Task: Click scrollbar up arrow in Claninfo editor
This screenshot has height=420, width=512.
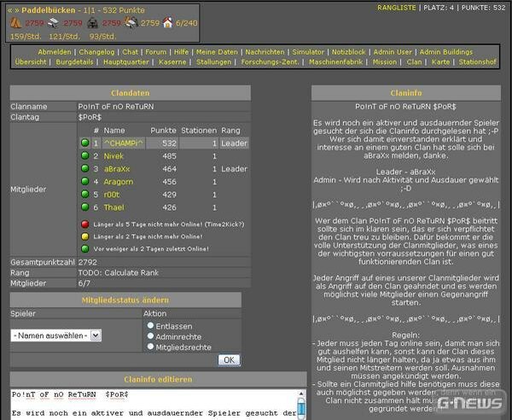Action: (301, 394)
